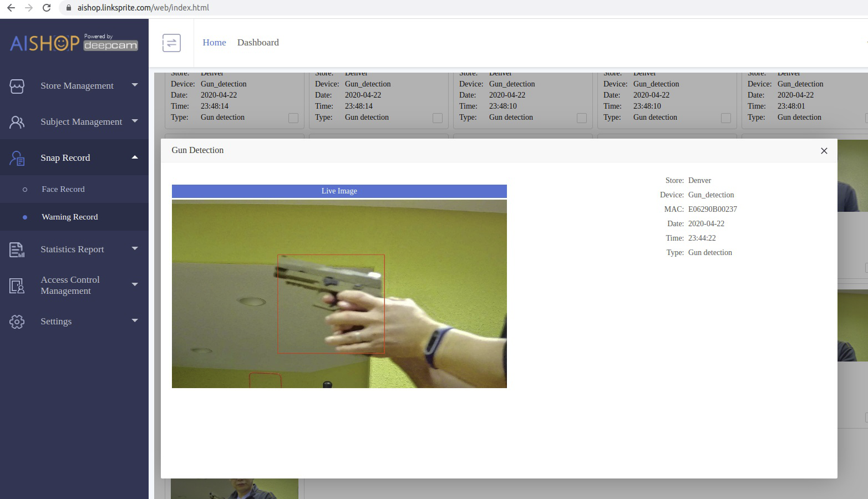Collapse the Snap Record section
Screen dimensions: 868x499
tap(134, 157)
